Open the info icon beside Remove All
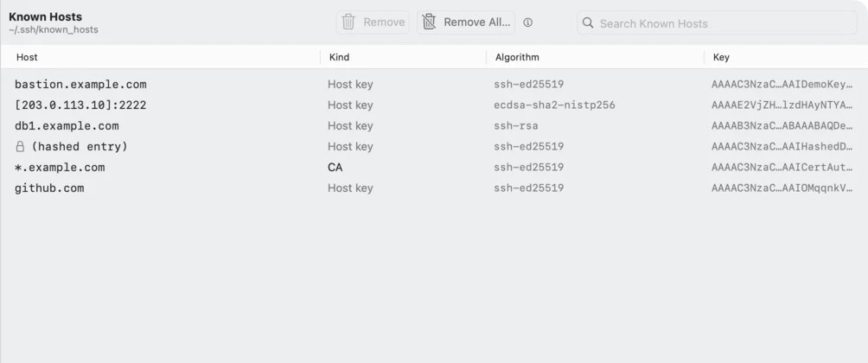 coord(527,22)
